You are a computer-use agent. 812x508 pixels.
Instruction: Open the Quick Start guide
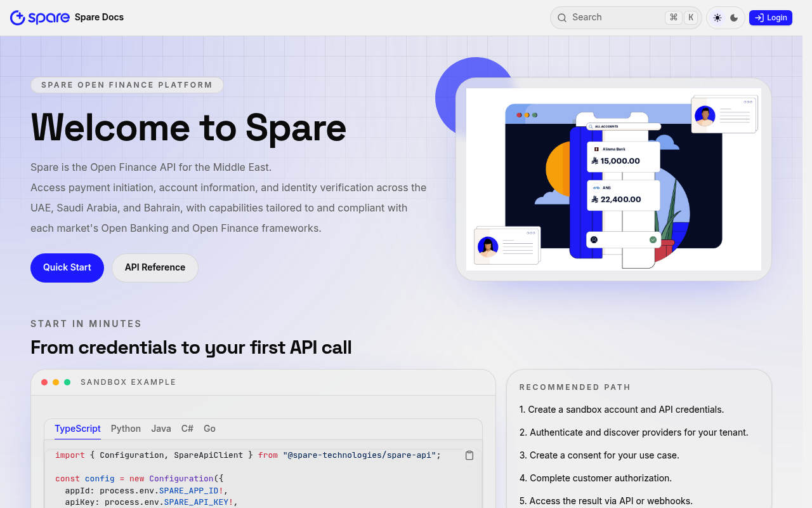(67, 268)
